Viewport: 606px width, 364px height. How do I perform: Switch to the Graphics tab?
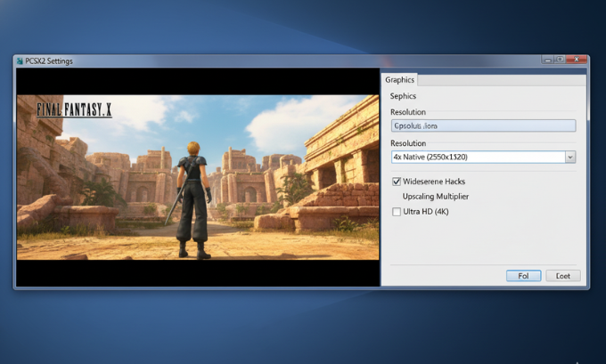point(400,80)
